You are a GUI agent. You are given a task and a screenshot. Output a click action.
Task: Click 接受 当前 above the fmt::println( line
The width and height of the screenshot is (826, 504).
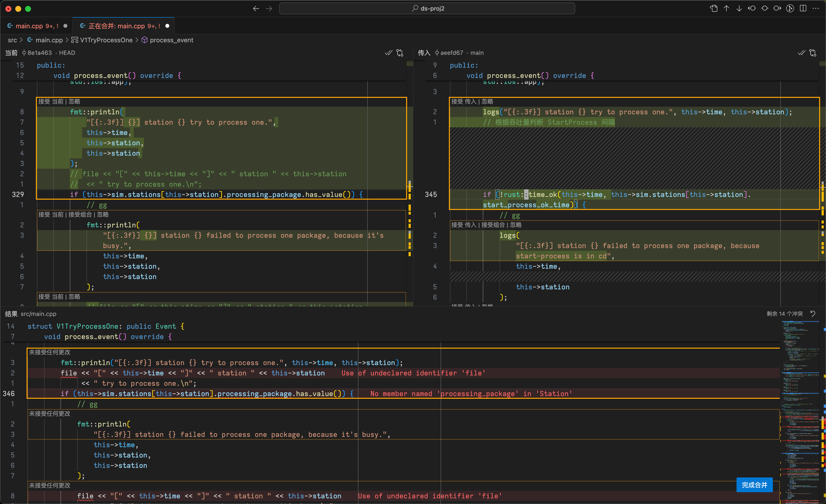[51, 101]
